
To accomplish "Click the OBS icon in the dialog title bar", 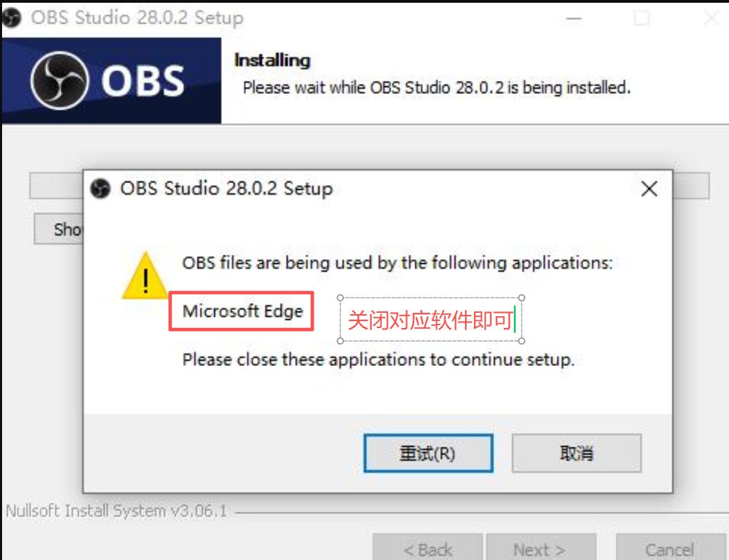I will point(102,189).
